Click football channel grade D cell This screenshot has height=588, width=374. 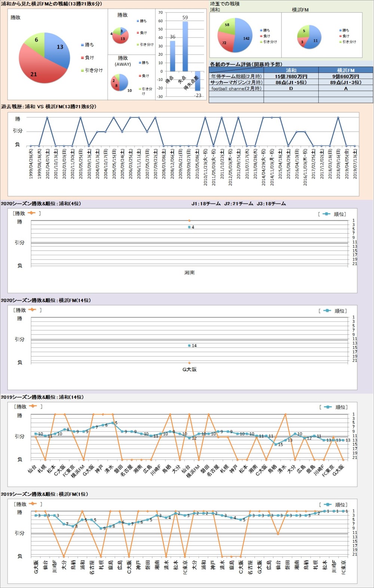point(291,89)
